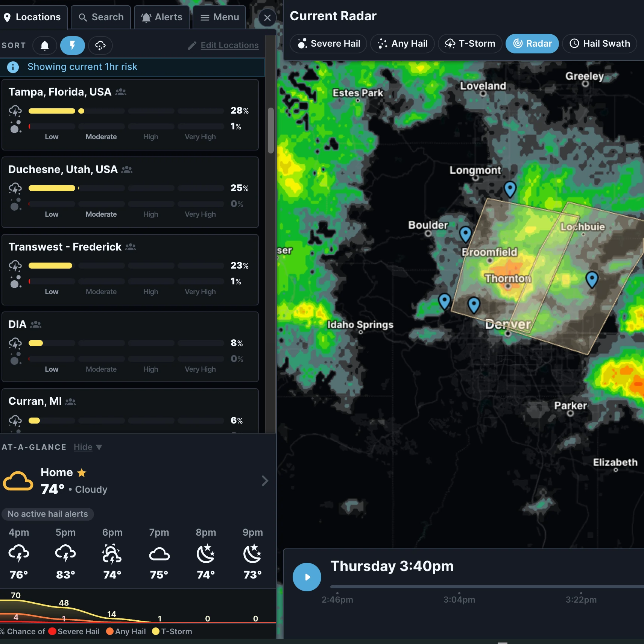Expand Home weather details chevron
Screen dimensions: 644x644
point(265,480)
